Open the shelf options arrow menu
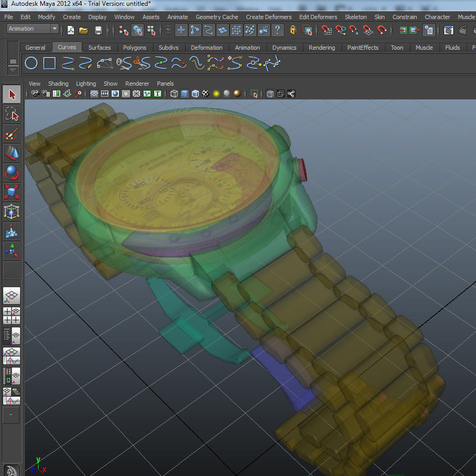The image size is (476, 476). 13,70
